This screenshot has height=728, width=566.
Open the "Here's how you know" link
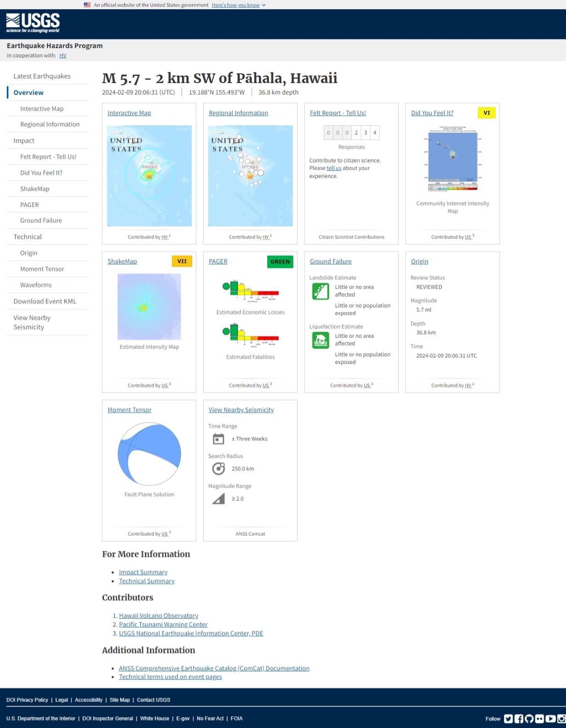point(236,5)
